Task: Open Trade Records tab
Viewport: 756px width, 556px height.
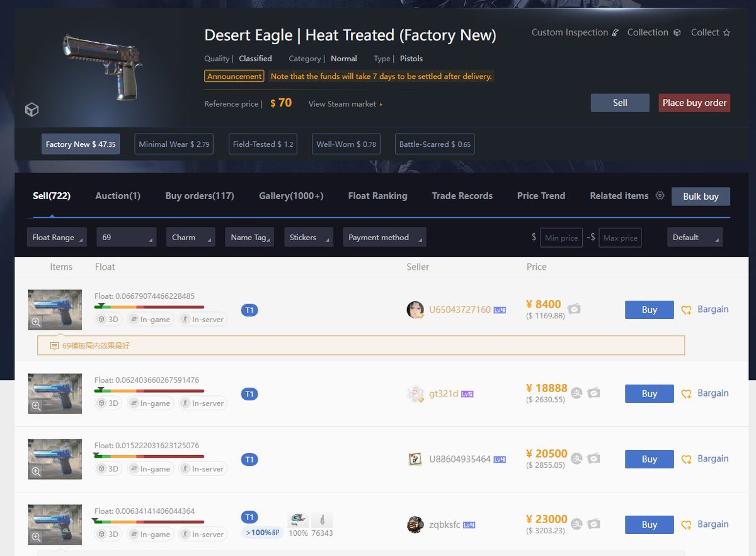Action: pos(462,196)
